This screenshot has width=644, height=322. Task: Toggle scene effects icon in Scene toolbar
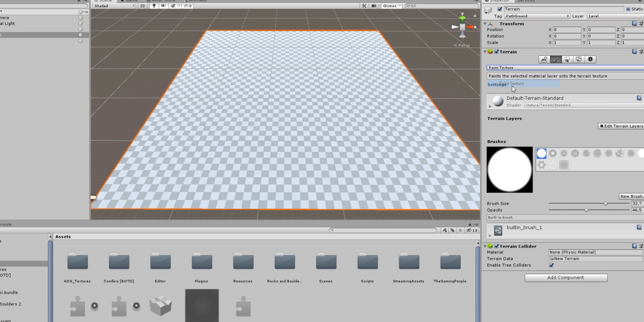coord(173,6)
